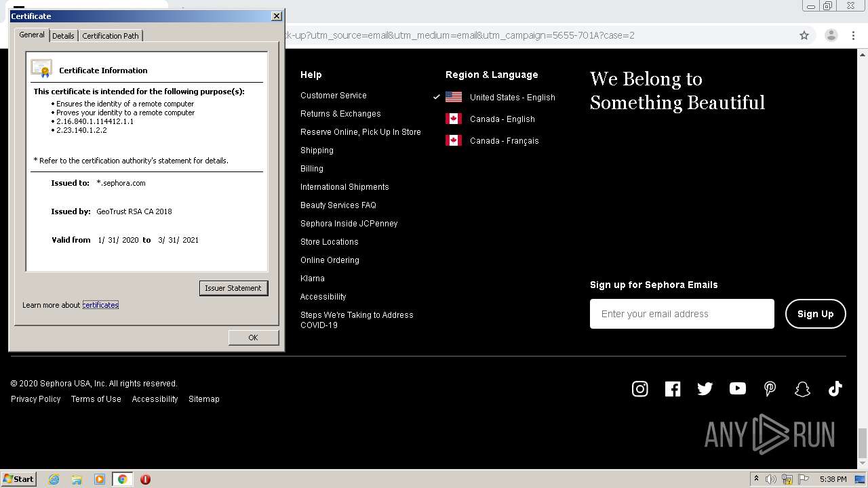Open Opera browser taskbar icon
This screenshot has width=868, height=488.
tap(145, 479)
